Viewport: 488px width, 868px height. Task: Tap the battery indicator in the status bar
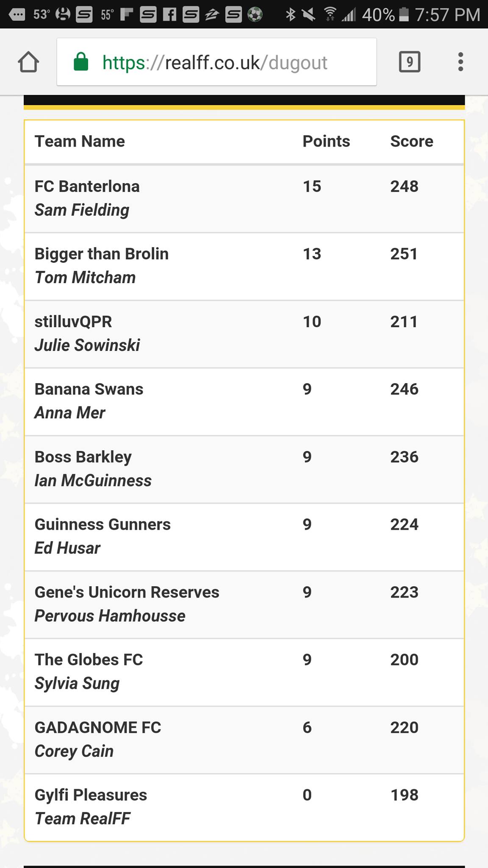[404, 15]
